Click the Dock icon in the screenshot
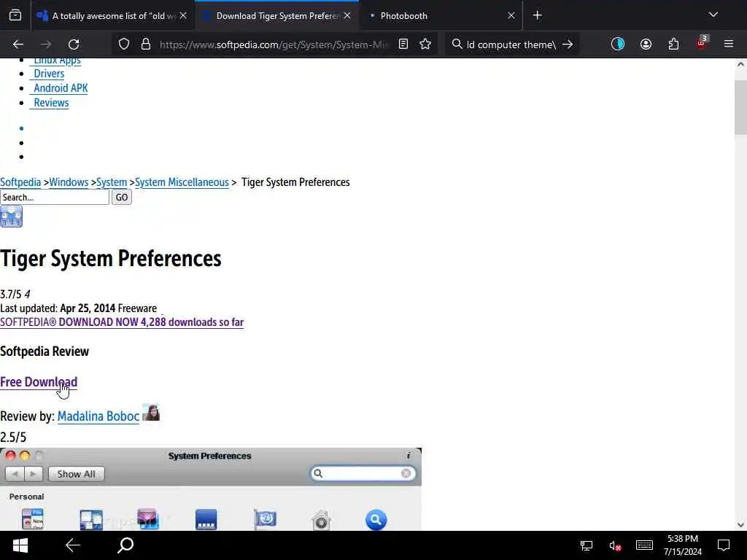The width and height of the screenshot is (747, 560). click(206, 519)
